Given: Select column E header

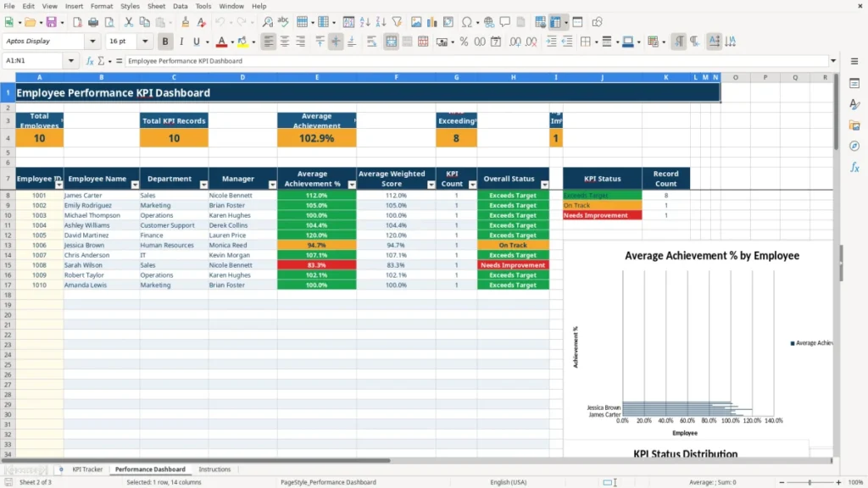Looking at the screenshot, I should (x=317, y=77).
